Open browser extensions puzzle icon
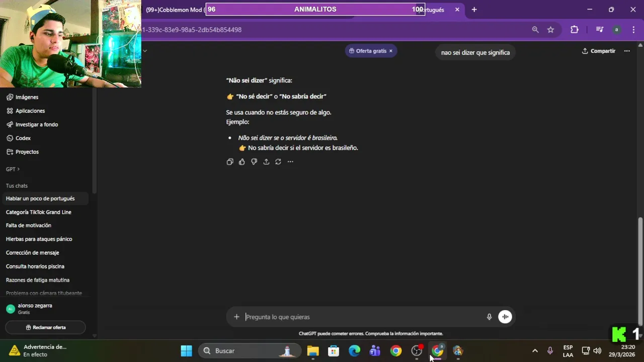This screenshot has height=362, width=644. (575, 30)
